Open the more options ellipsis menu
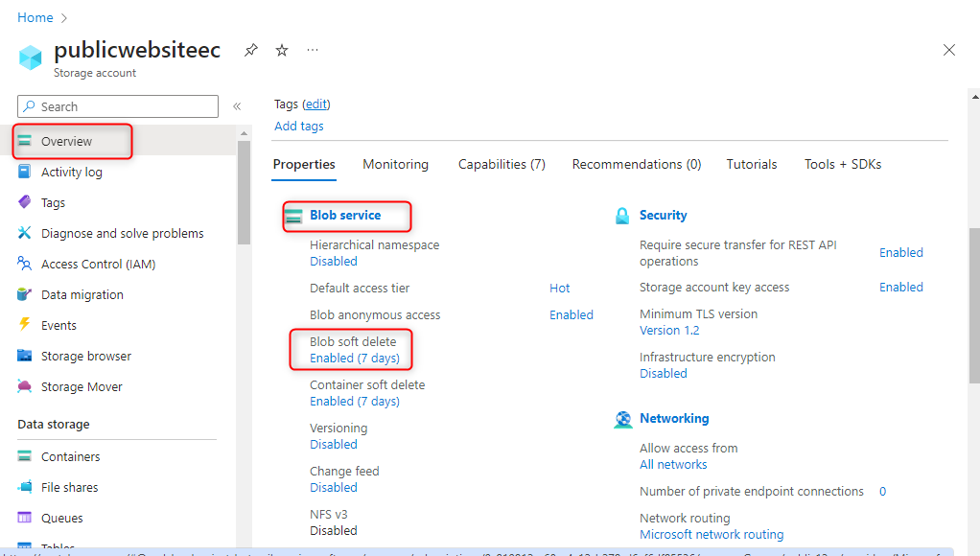 click(x=313, y=50)
